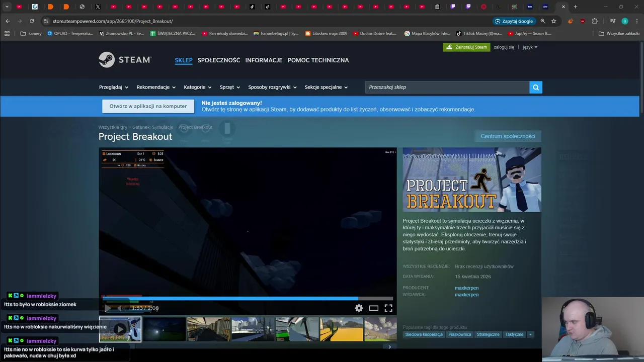Open the Przeglądaj dropdown menu
Image resolution: width=644 pixels, height=362 pixels.
pos(114,87)
